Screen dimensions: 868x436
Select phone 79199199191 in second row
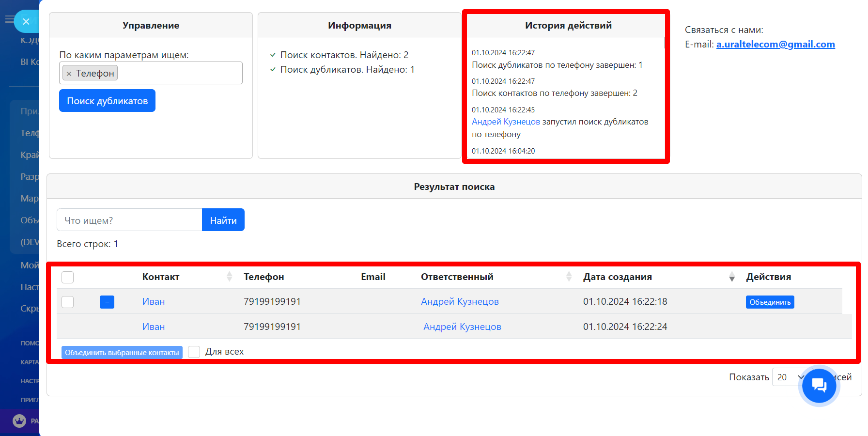272,327
